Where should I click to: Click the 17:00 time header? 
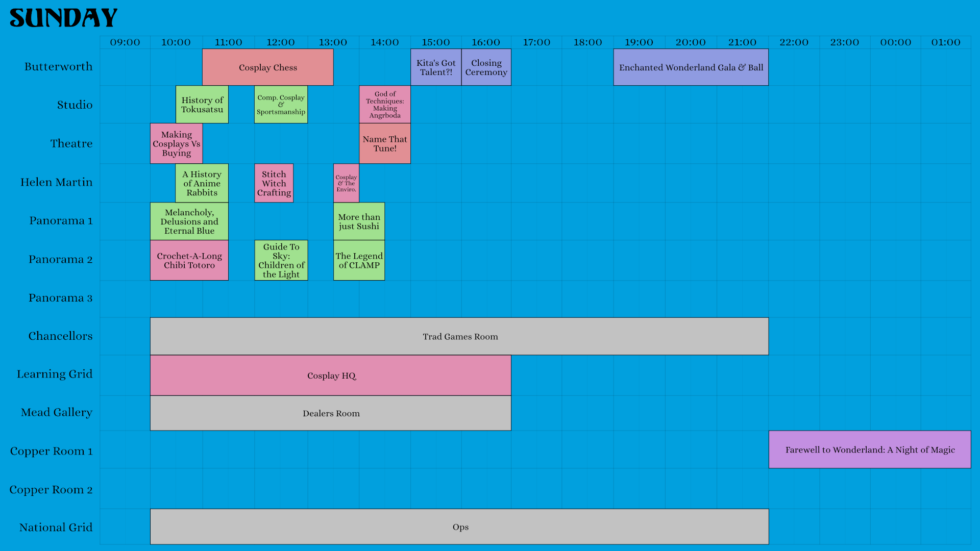tap(536, 42)
